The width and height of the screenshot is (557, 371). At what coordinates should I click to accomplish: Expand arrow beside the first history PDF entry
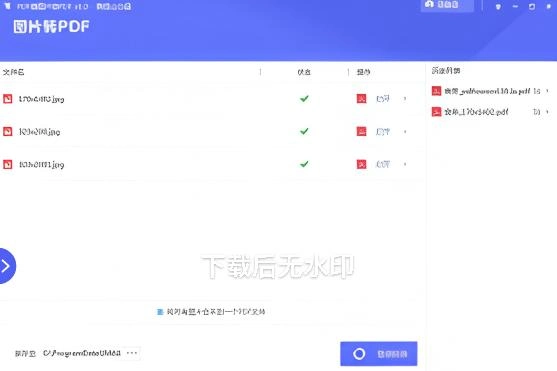(547, 91)
